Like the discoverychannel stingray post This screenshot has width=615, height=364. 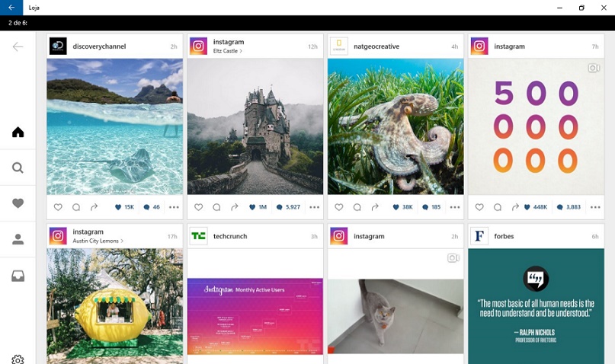pyautogui.click(x=58, y=207)
